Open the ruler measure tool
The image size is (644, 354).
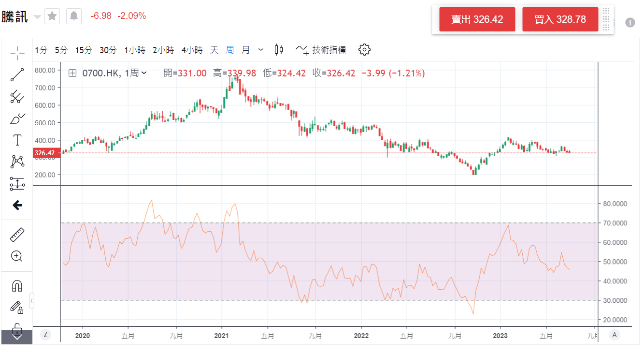(x=17, y=235)
